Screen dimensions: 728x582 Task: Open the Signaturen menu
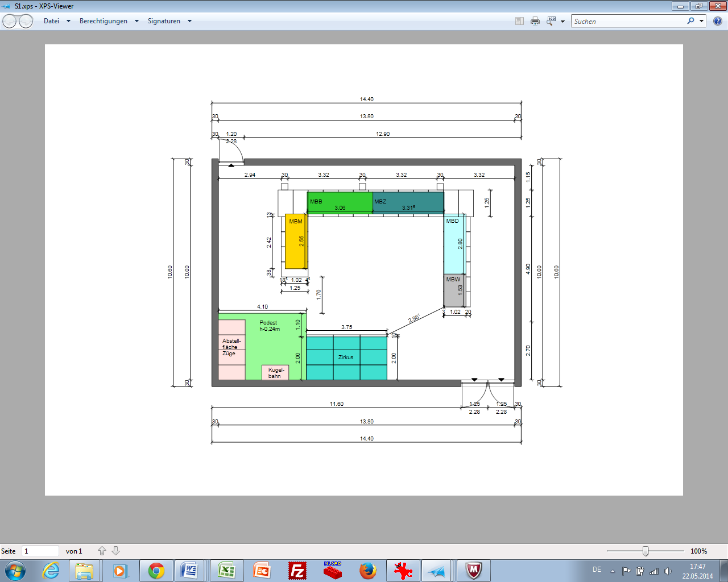[164, 21]
